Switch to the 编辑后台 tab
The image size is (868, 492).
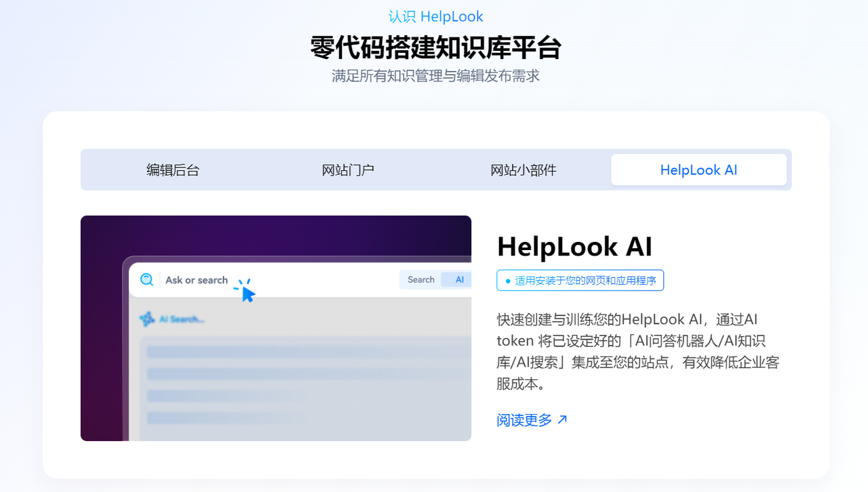pos(173,170)
